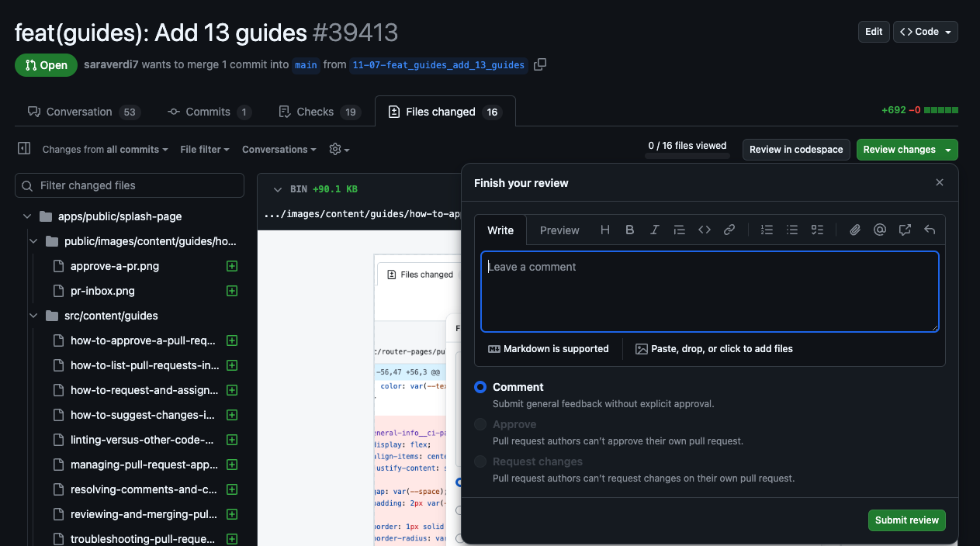This screenshot has width=980, height=546.
Task: Select the Comment review option
Action: (x=480, y=387)
